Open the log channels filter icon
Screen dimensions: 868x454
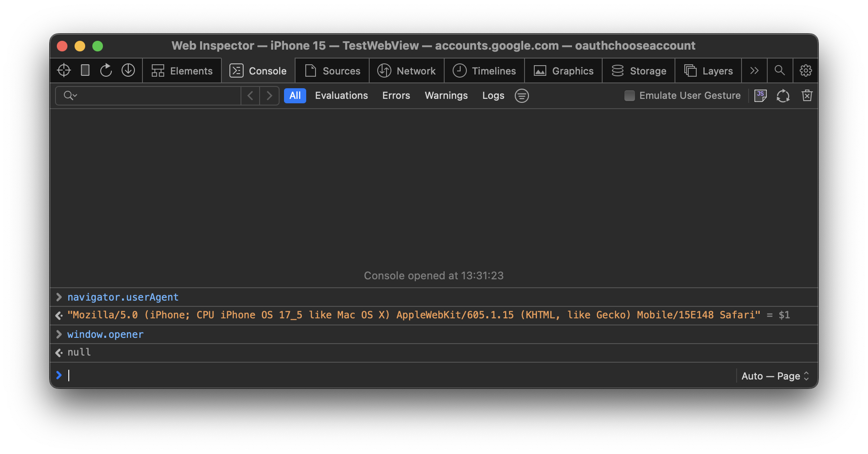(x=522, y=95)
